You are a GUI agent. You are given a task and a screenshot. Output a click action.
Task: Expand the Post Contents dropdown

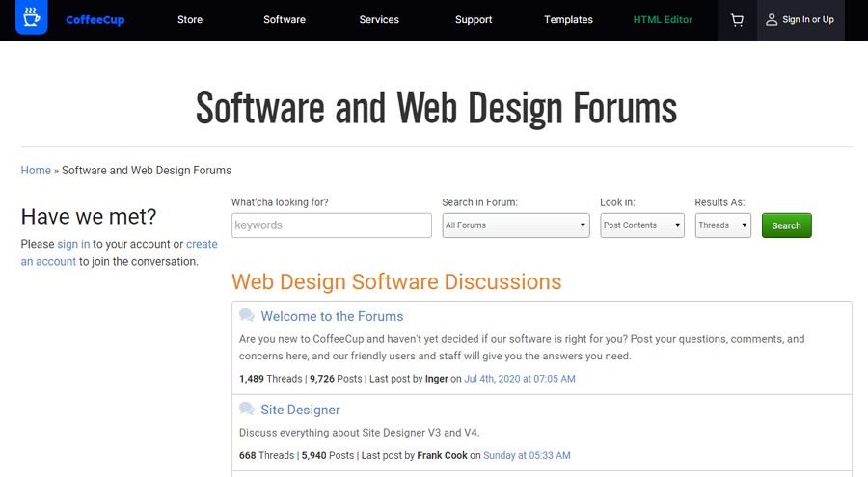click(x=642, y=225)
